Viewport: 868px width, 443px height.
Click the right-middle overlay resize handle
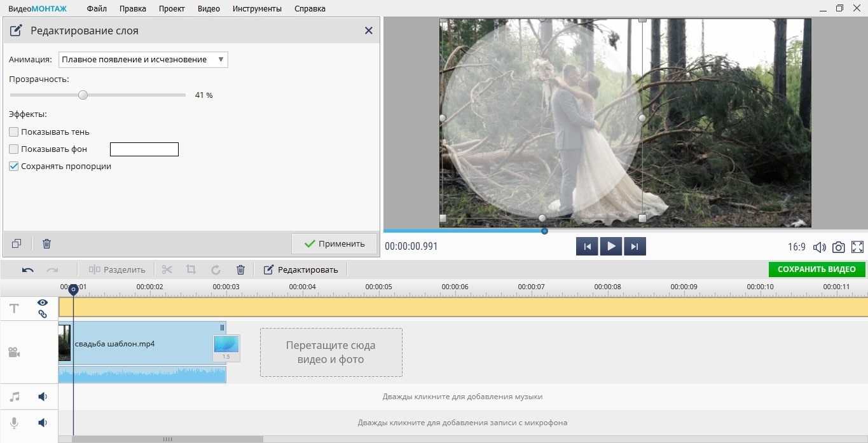click(x=642, y=118)
